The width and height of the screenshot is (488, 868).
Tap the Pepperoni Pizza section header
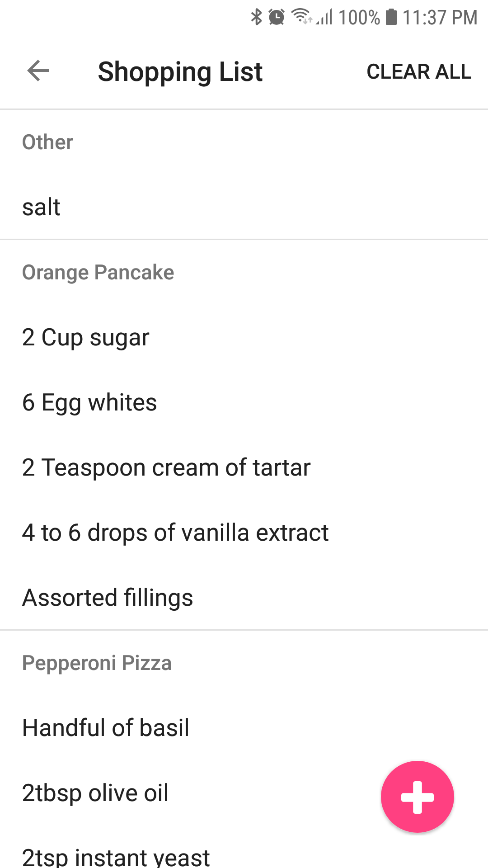[x=97, y=663]
